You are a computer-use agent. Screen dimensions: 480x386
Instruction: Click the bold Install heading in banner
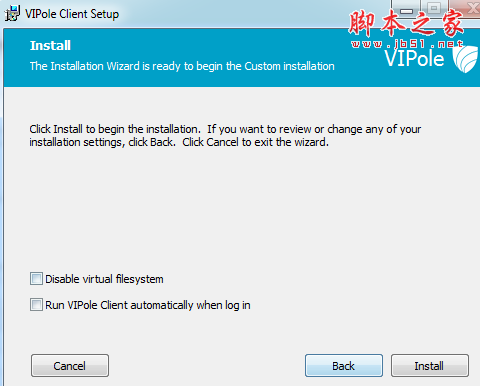coord(50,46)
